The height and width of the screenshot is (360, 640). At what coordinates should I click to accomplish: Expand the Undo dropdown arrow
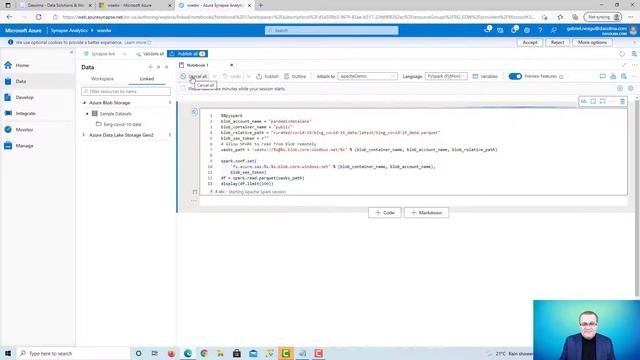pos(249,76)
